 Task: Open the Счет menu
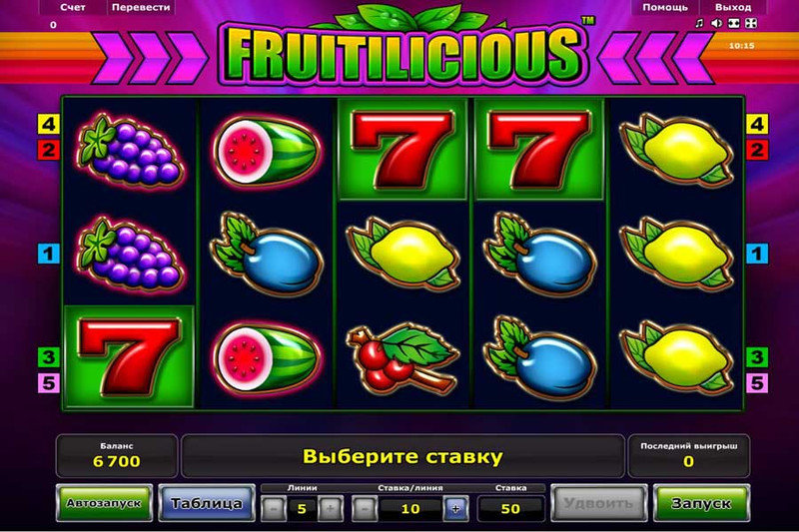click(x=73, y=7)
